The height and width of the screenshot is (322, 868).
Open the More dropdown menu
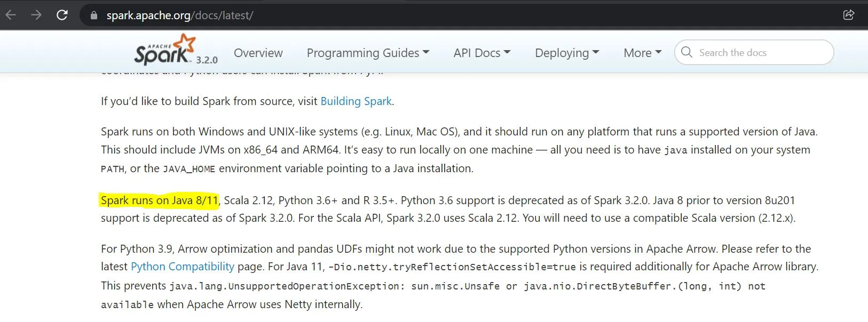642,53
